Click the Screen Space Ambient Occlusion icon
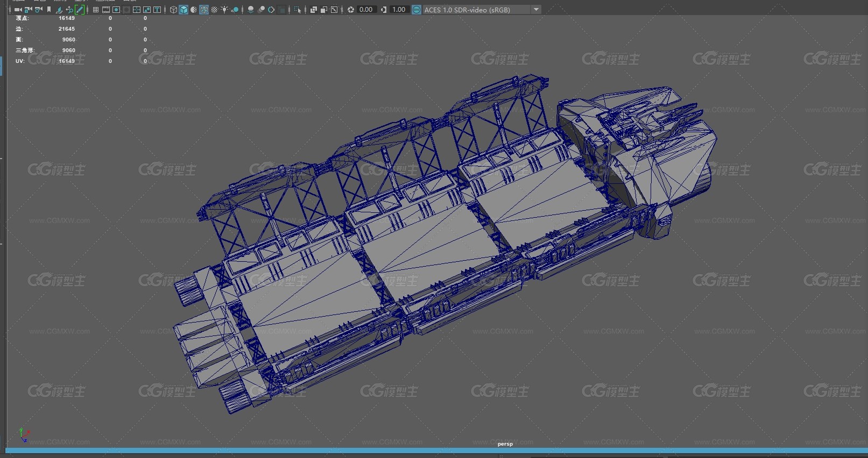 (x=251, y=10)
